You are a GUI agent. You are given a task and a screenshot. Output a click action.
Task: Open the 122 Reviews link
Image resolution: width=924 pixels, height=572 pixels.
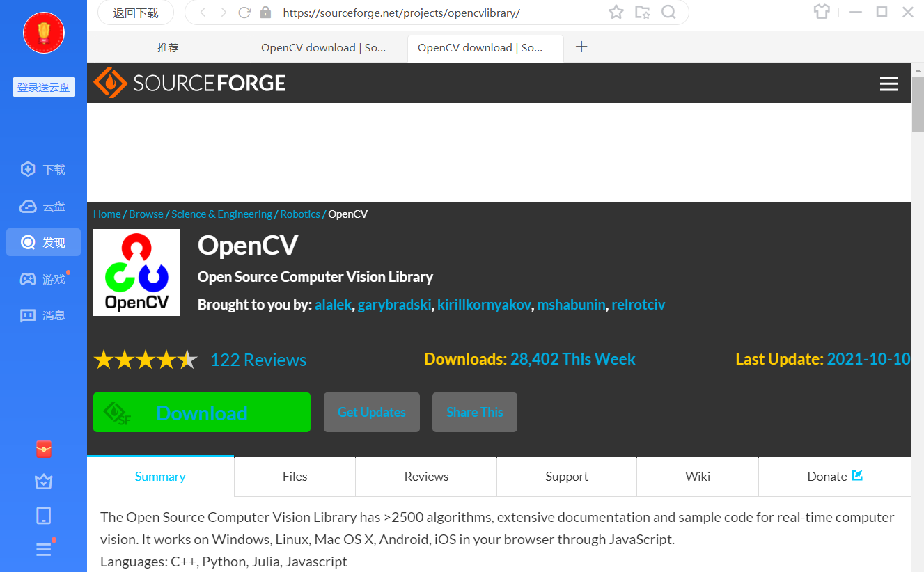coord(258,360)
